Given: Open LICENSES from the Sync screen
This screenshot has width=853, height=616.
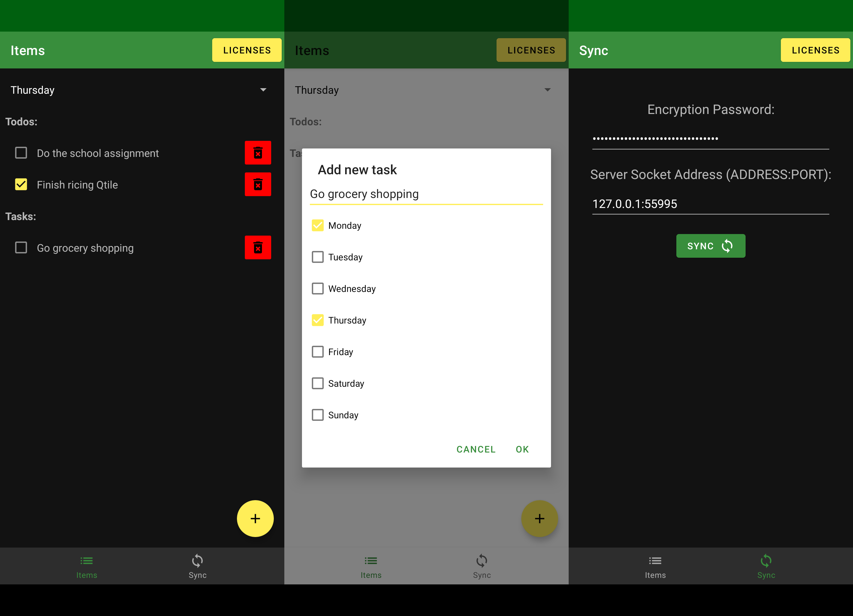Looking at the screenshot, I should pyautogui.click(x=815, y=50).
